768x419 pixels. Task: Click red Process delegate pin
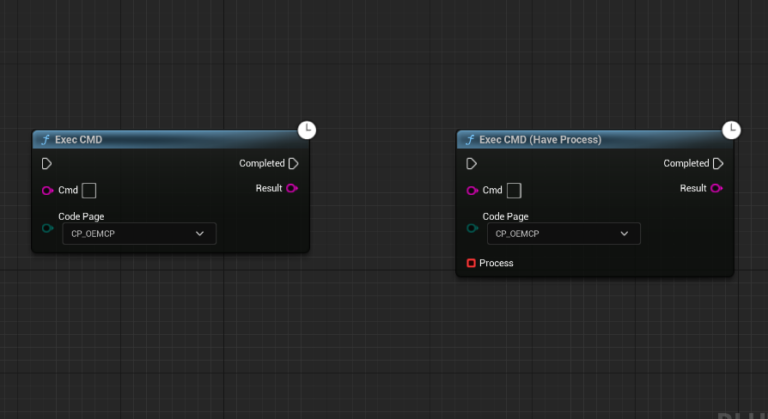click(471, 263)
